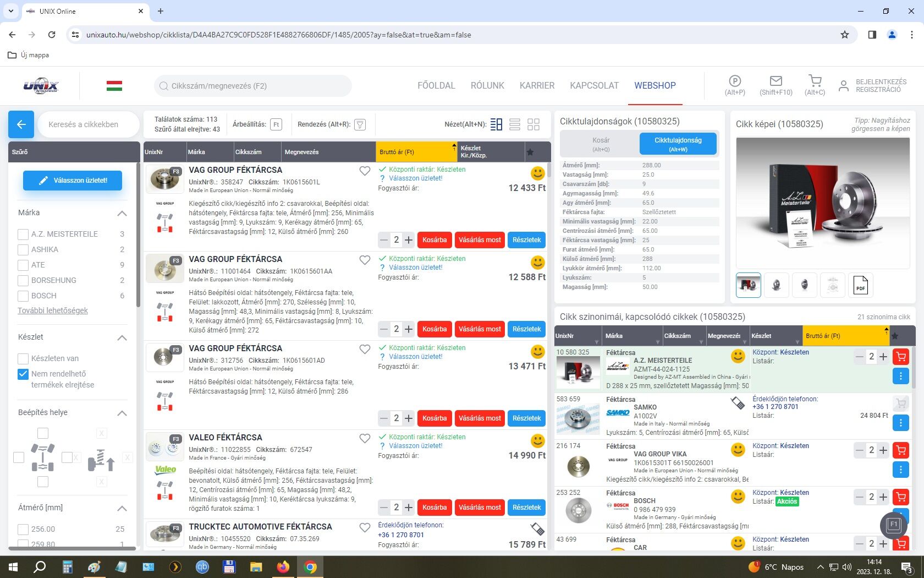Check the 256.00 diameter filter
The image size is (924, 578).
coord(23,529)
